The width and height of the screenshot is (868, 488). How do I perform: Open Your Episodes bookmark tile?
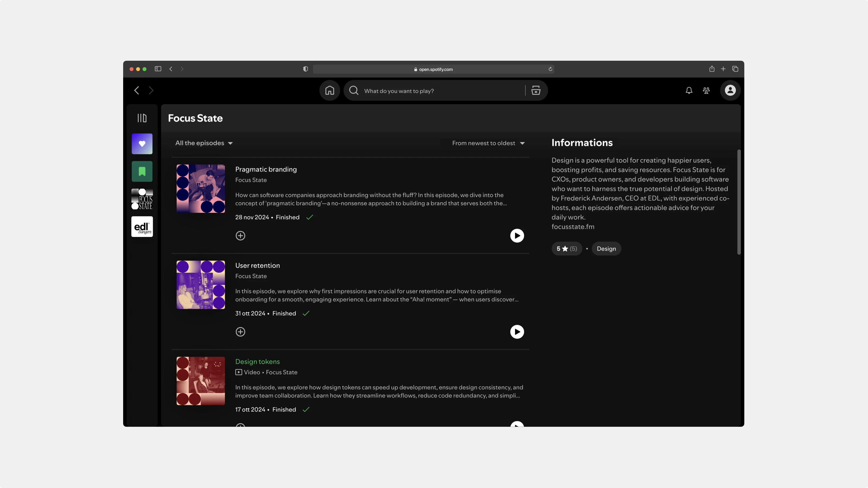(x=142, y=171)
